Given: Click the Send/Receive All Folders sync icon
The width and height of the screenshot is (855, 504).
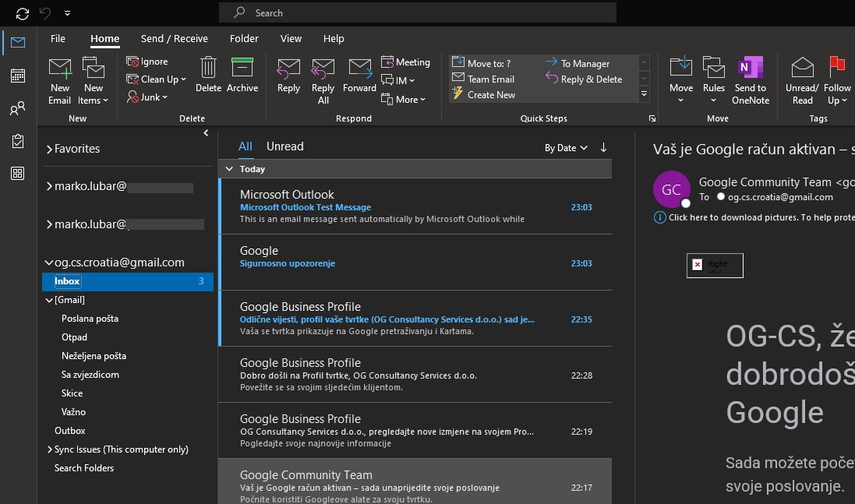Looking at the screenshot, I should (x=22, y=12).
